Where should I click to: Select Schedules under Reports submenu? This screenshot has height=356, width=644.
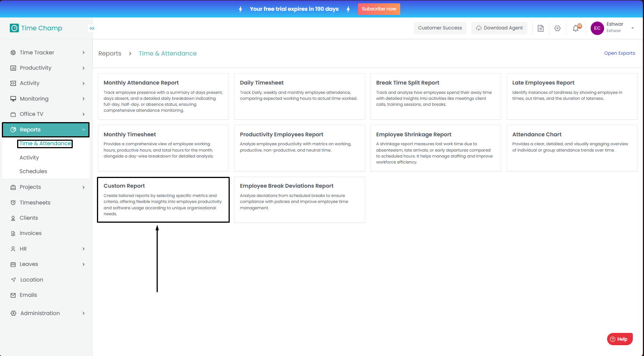pyautogui.click(x=33, y=171)
